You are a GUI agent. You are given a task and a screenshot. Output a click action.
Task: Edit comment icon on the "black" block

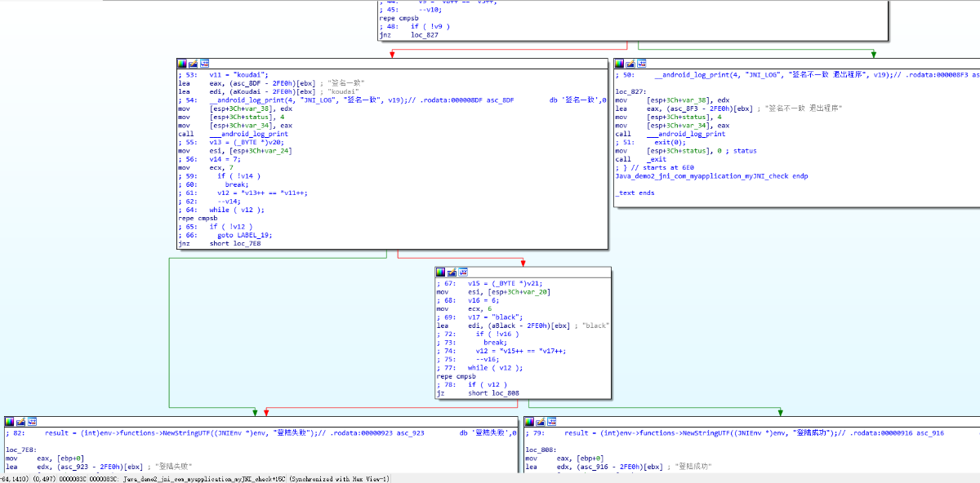(452, 272)
